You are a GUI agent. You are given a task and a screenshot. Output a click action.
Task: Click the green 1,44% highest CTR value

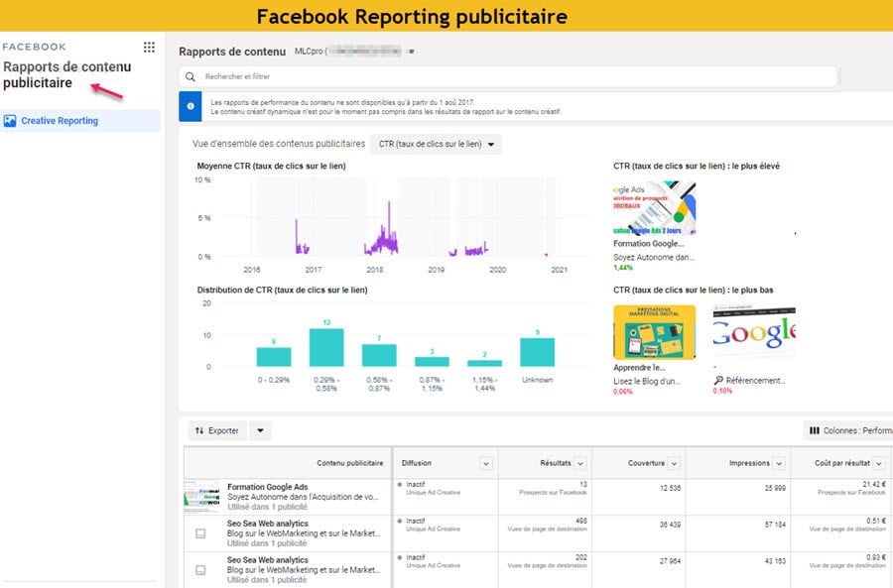[x=623, y=268]
